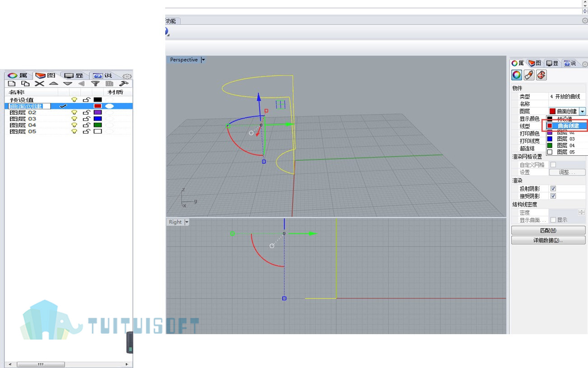588x368 pixels.
Task: Switch to the 属 tab in the layer panel
Action: click(19, 75)
